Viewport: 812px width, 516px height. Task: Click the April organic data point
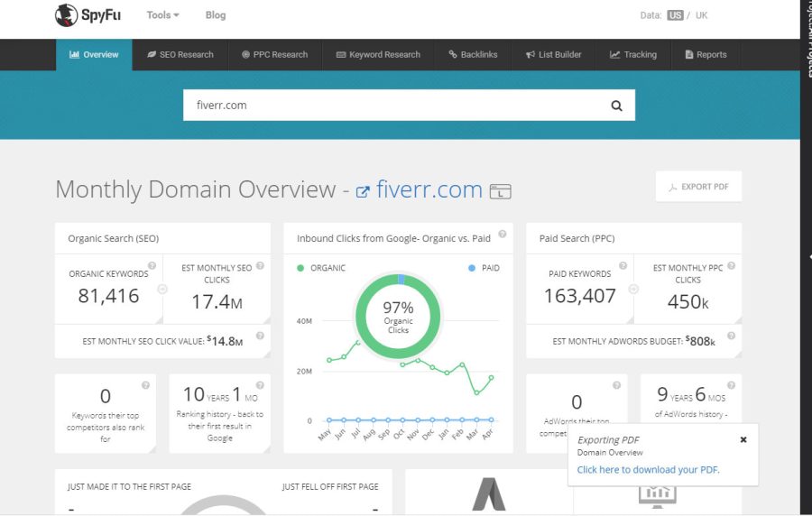pos(491,378)
